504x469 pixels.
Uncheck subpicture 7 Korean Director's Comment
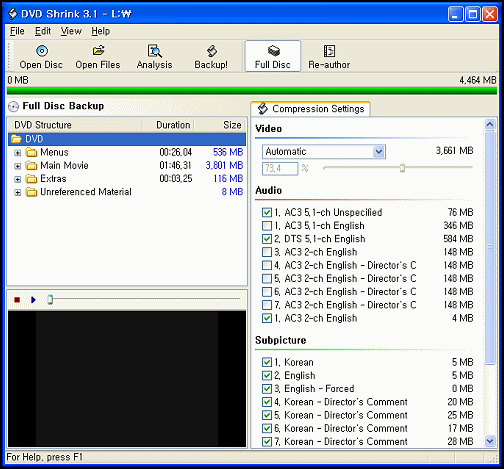click(267, 441)
